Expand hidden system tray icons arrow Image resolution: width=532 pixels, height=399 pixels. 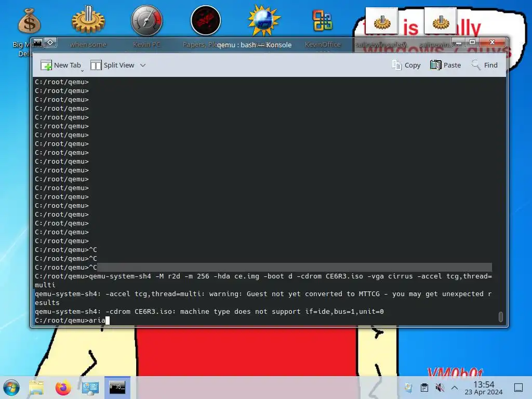click(x=455, y=388)
